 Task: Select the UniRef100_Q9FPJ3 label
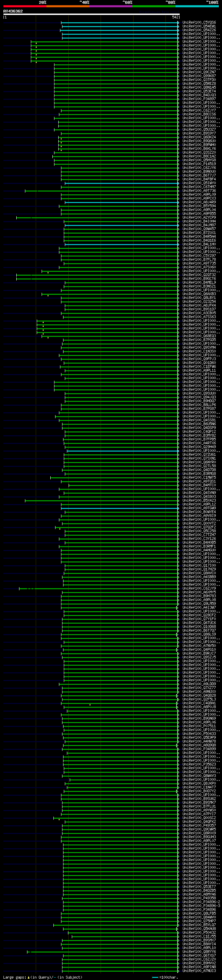(x=199, y=359)
